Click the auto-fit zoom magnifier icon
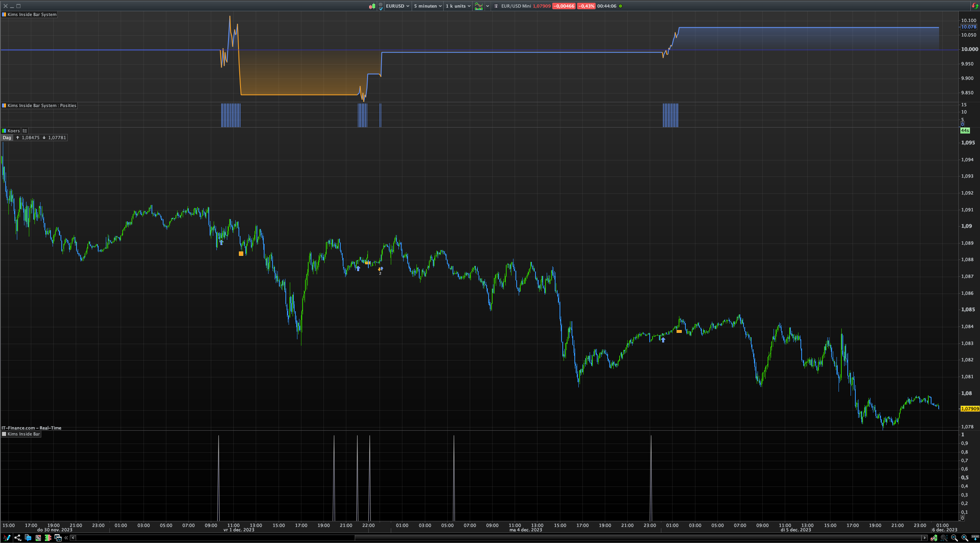 [x=944, y=538]
